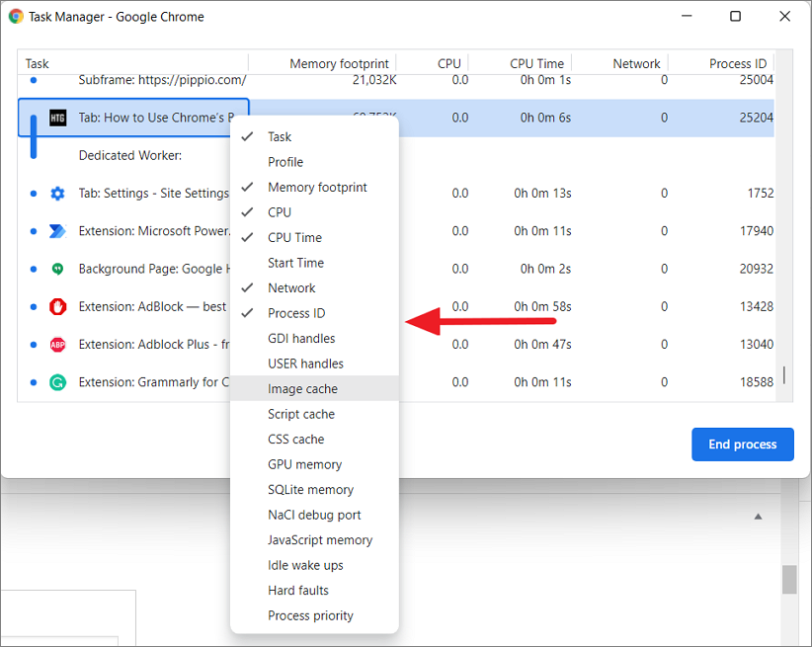The height and width of the screenshot is (647, 812).
Task: Click the Settings gear icon in task list
Action: point(57,194)
